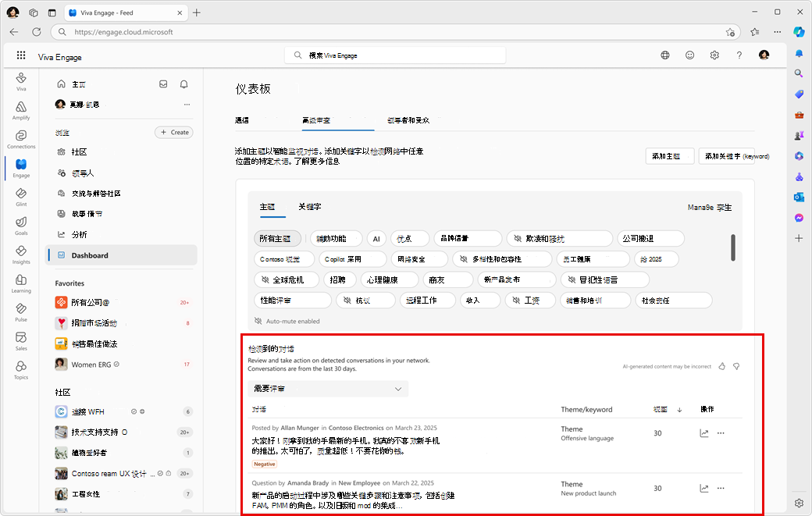The image size is (812, 516).
Task: Select the new product launch chip
Action: pyautogui.click(x=517, y=280)
